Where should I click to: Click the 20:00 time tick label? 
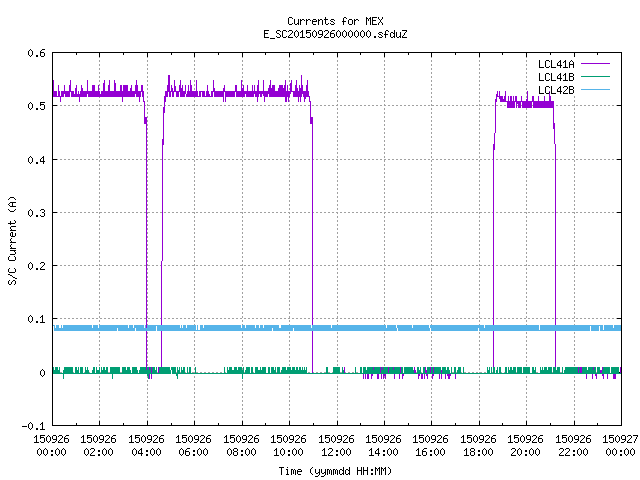click(x=525, y=452)
